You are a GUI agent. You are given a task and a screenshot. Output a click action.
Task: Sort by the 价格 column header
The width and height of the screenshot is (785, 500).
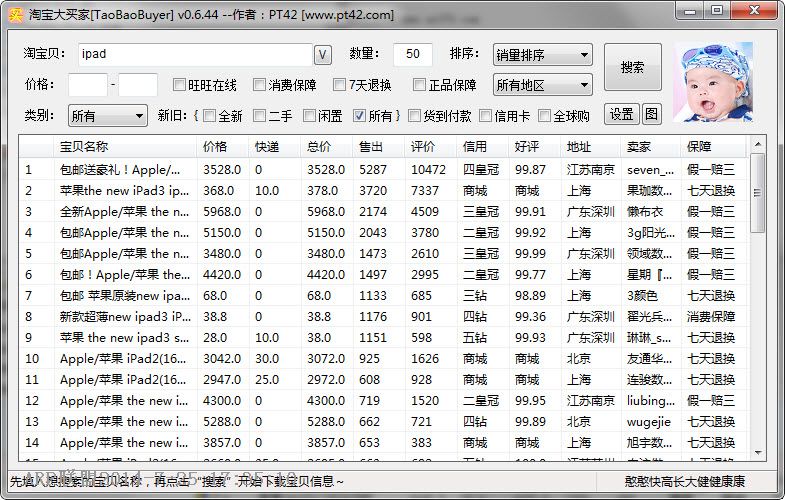point(222,147)
